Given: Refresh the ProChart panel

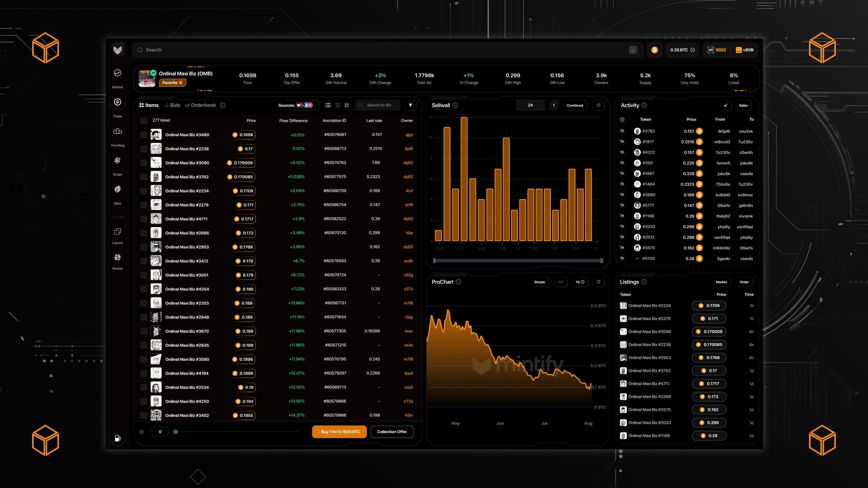Looking at the screenshot, I should click(599, 282).
